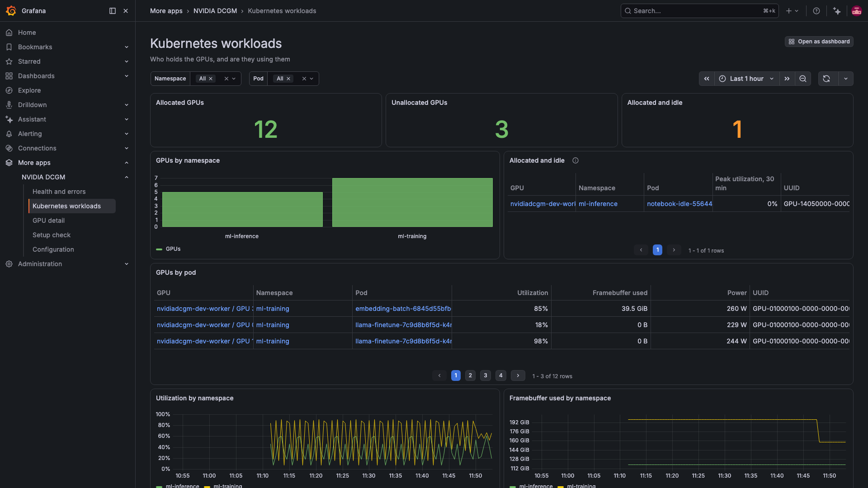Sort by Utilization column header

533,293
